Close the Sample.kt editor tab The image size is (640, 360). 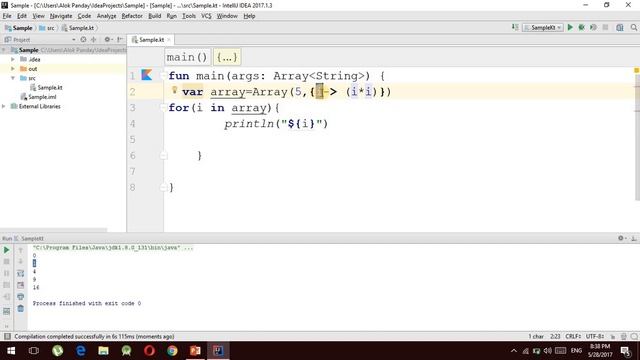(x=169, y=40)
